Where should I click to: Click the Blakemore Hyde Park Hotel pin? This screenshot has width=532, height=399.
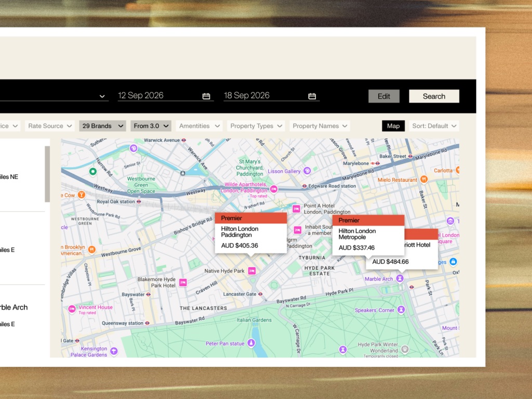183,282
